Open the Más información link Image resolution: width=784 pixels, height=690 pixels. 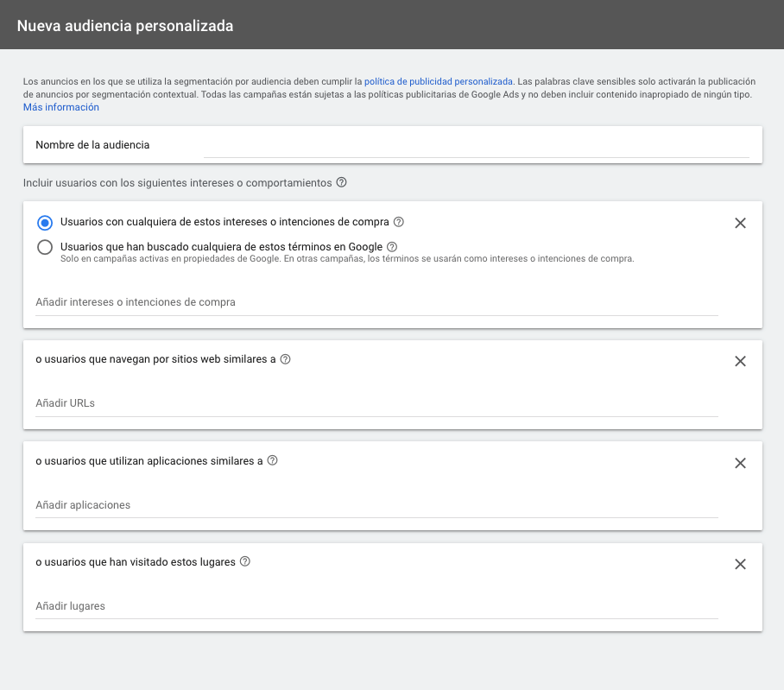point(61,107)
